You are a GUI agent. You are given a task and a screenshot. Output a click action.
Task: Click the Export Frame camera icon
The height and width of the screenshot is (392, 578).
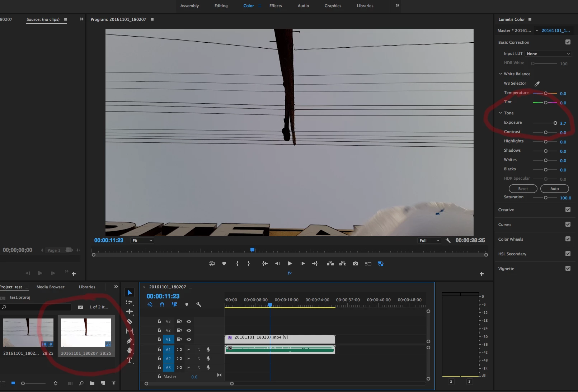pos(355,264)
